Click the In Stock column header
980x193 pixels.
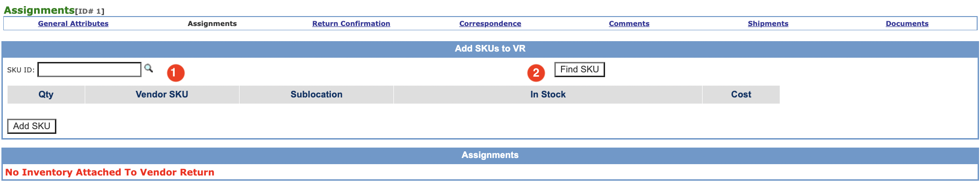[x=548, y=95]
